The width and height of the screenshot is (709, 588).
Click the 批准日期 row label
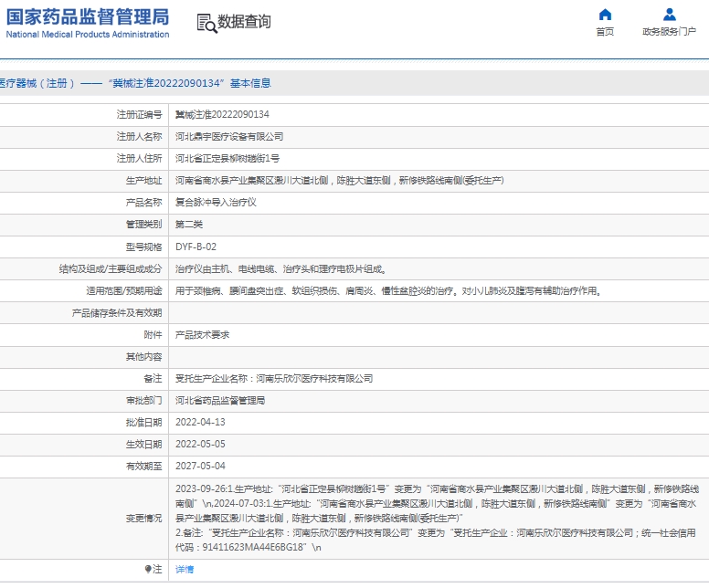coord(143,423)
